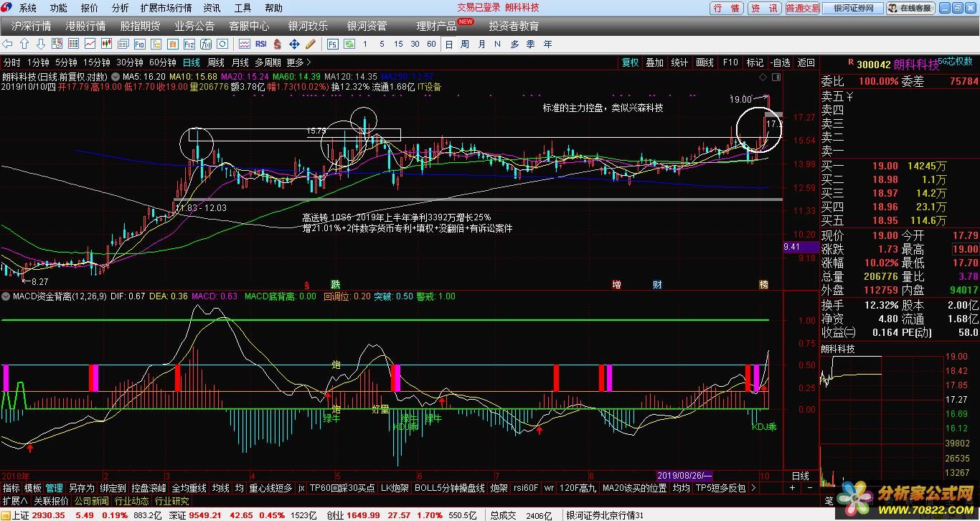
Task: Click the F10 company info icon
Action: 140,44
